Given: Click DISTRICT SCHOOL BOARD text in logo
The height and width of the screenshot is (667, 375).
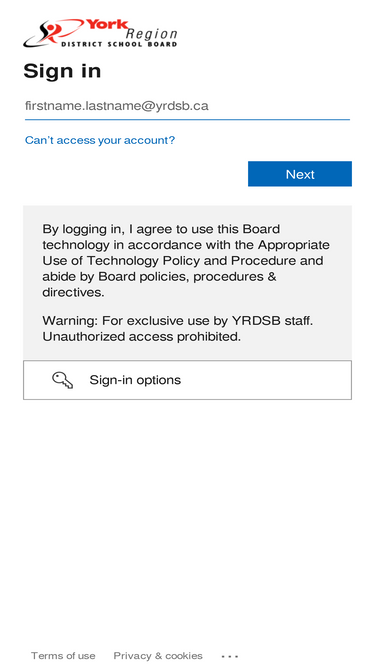Looking at the screenshot, I should point(119,44).
